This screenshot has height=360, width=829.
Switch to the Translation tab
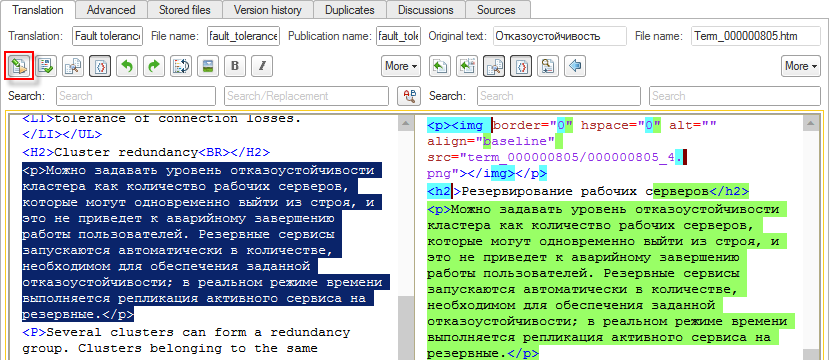[38, 10]
